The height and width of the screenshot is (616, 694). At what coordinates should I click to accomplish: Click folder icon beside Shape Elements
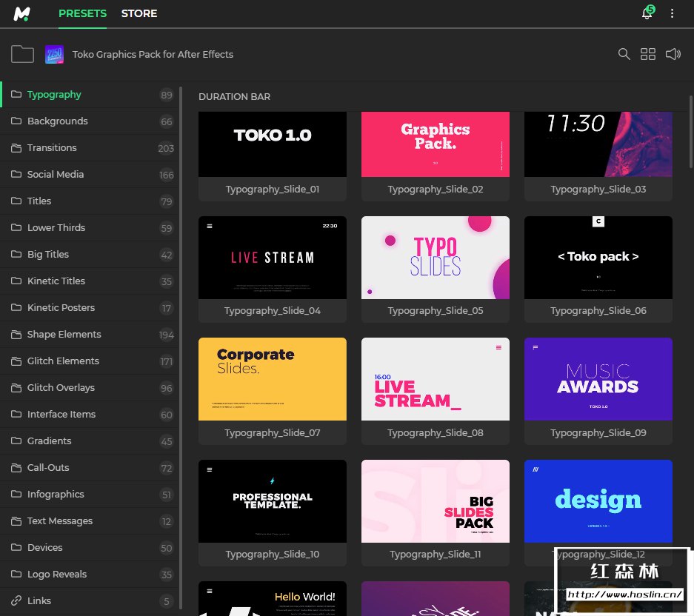pyautogui.click(x=16, y=334)
